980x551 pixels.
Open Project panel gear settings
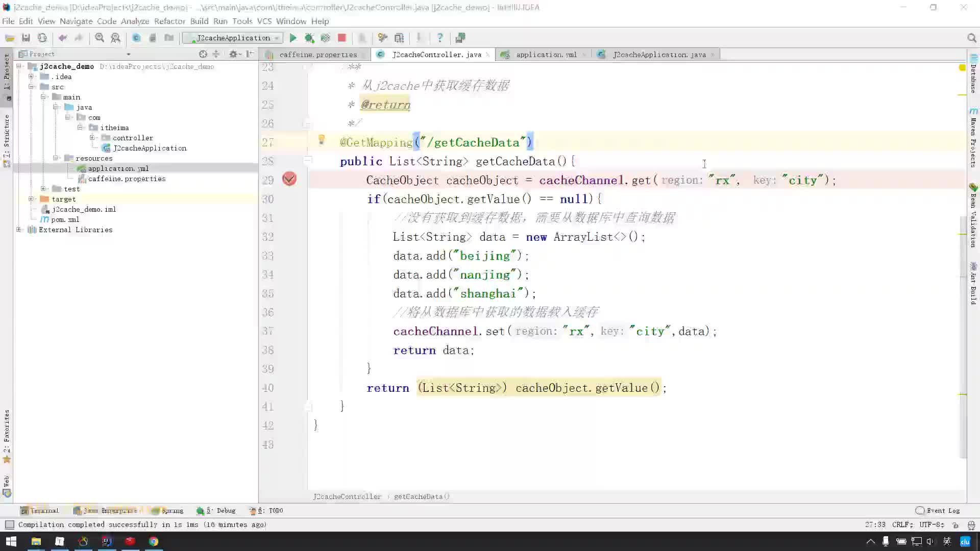click(x=234, y=54)
